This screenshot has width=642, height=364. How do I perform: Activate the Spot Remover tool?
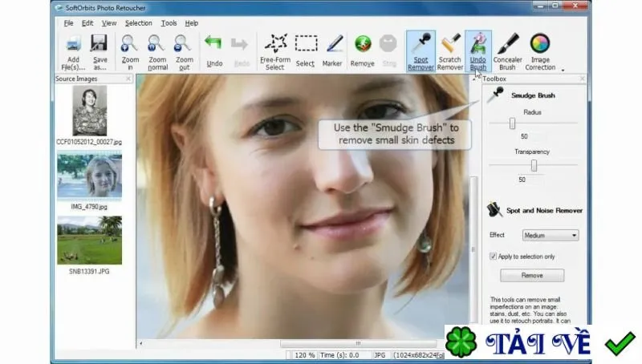pyautogui.click(x=421, y=51)
